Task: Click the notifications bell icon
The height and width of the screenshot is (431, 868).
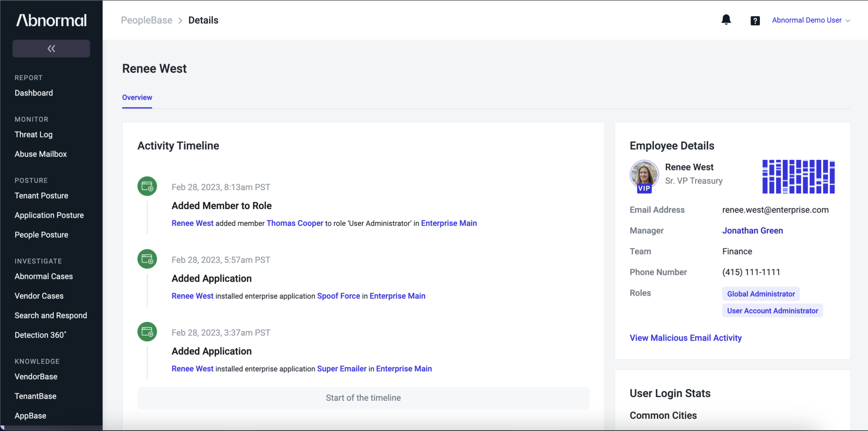Action: [x=726, y=20]
